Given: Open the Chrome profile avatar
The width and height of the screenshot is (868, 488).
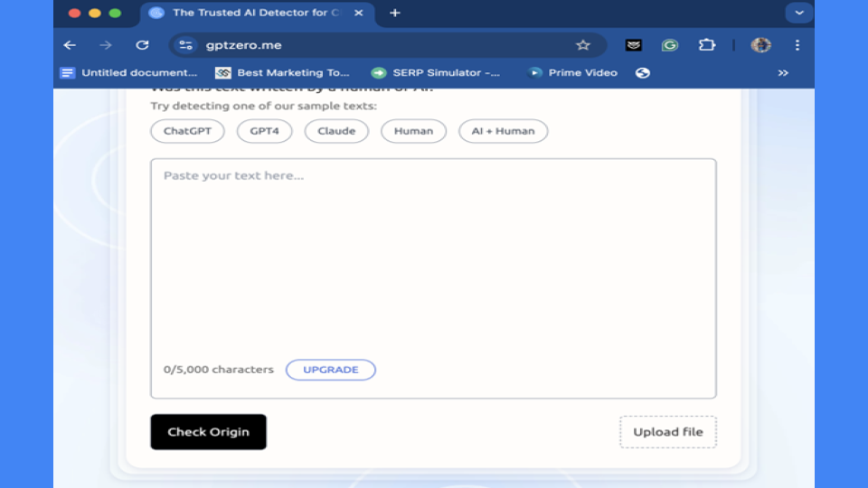Looking at the screenshot, I should (x=760, y=45).
